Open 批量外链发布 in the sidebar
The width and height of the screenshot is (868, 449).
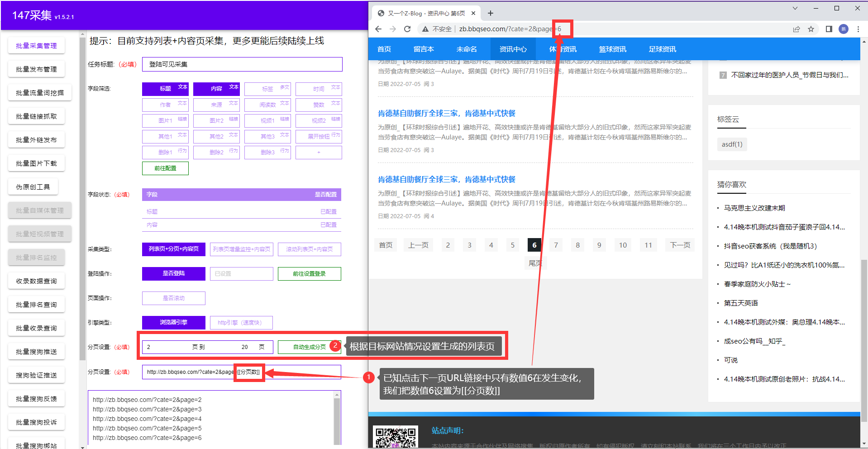point(36,140)
